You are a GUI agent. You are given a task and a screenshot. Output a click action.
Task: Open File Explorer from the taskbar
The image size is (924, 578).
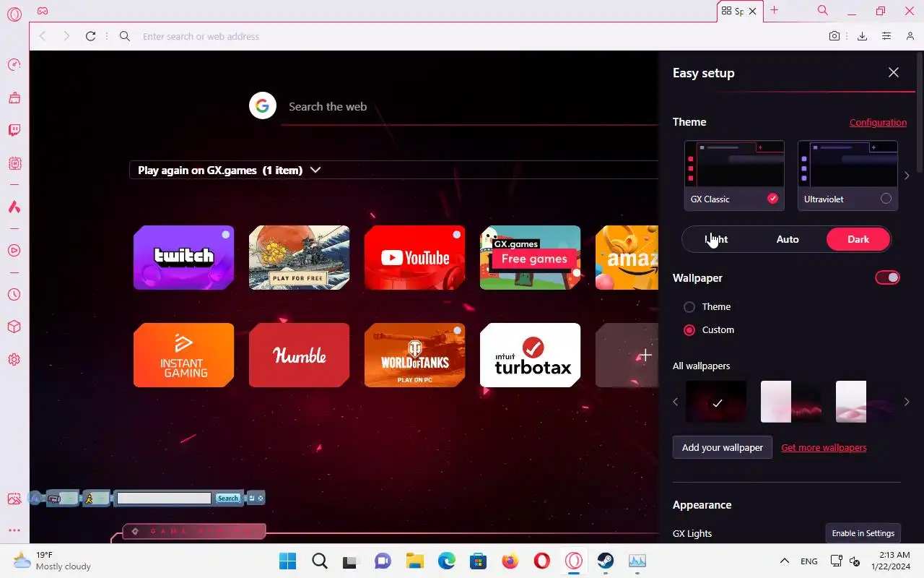pyautogui.click(x=414, y=561)
